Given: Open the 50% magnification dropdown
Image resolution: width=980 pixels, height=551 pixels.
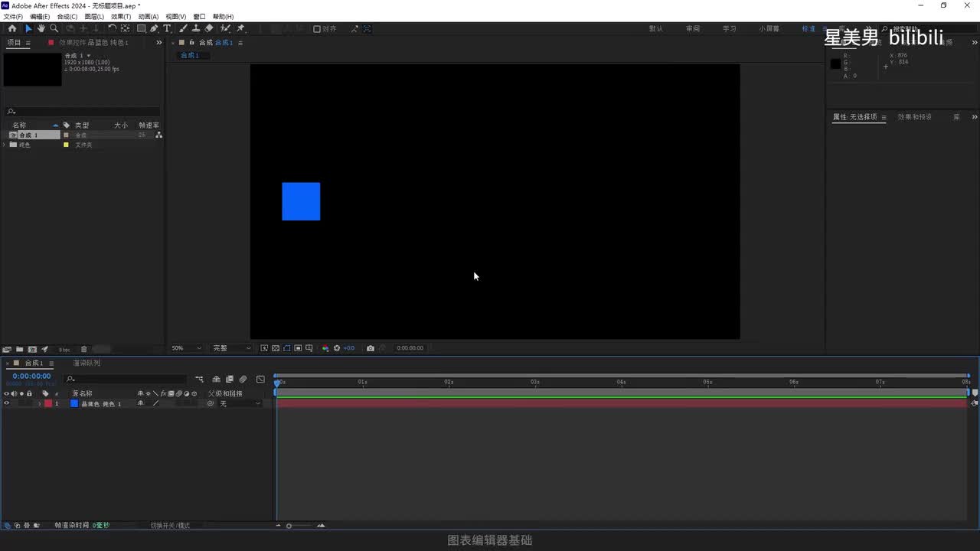Looking at the screenshot, I should pyautogui.click(x=187, y=348).
